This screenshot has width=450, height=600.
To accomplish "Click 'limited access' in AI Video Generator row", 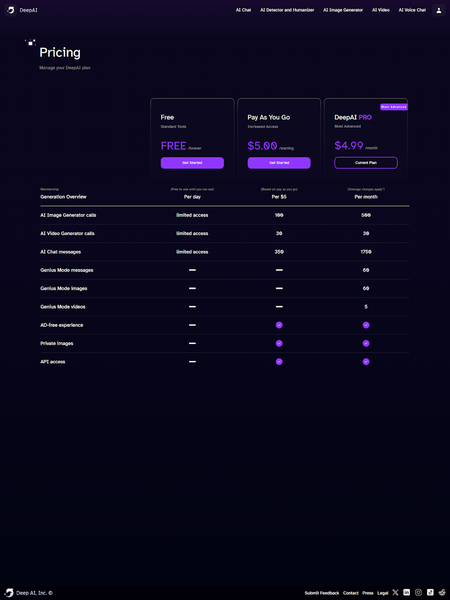I will click(x=192, y=233).
